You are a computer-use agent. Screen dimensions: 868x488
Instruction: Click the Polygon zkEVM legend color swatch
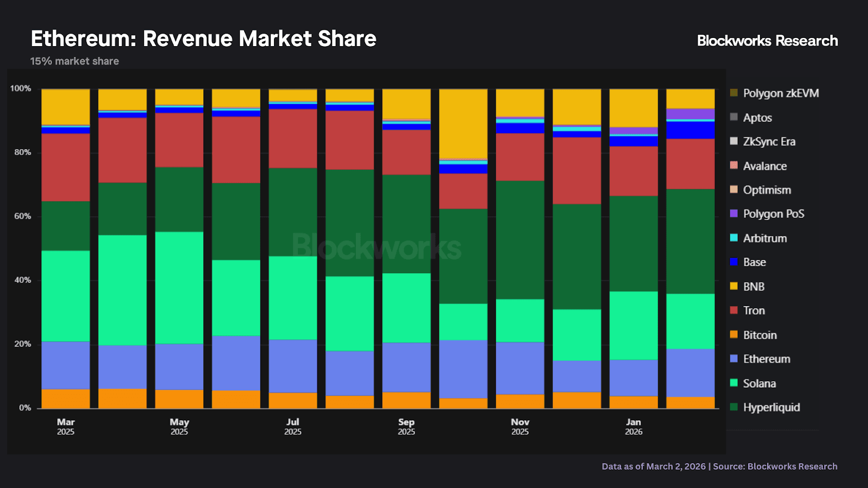pyautogui.click(x=734, y=93)
